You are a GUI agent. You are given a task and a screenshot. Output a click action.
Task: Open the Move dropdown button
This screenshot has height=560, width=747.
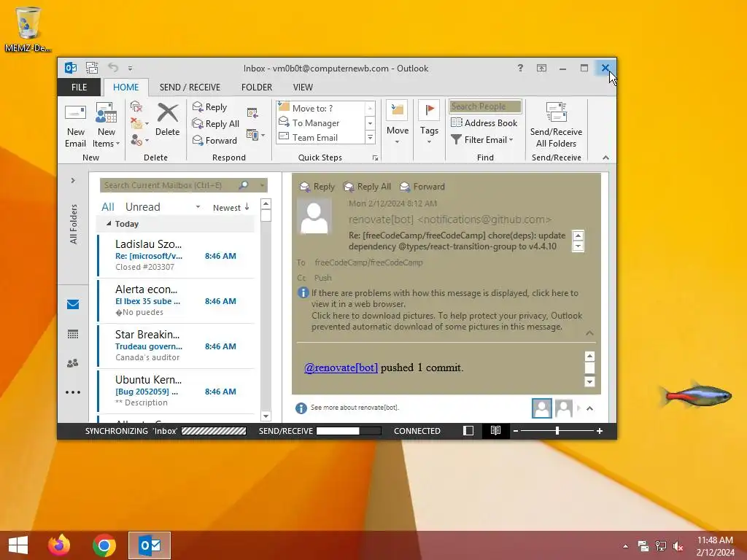[398, 122]
